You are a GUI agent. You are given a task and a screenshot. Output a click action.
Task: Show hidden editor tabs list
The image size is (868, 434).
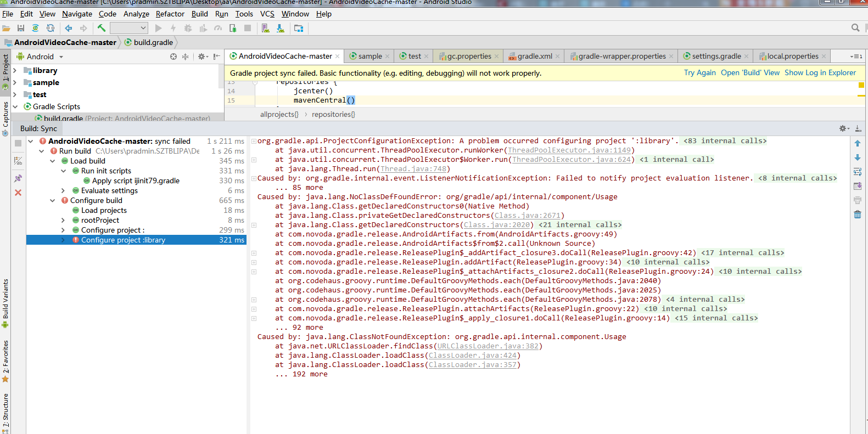point(856,56)
